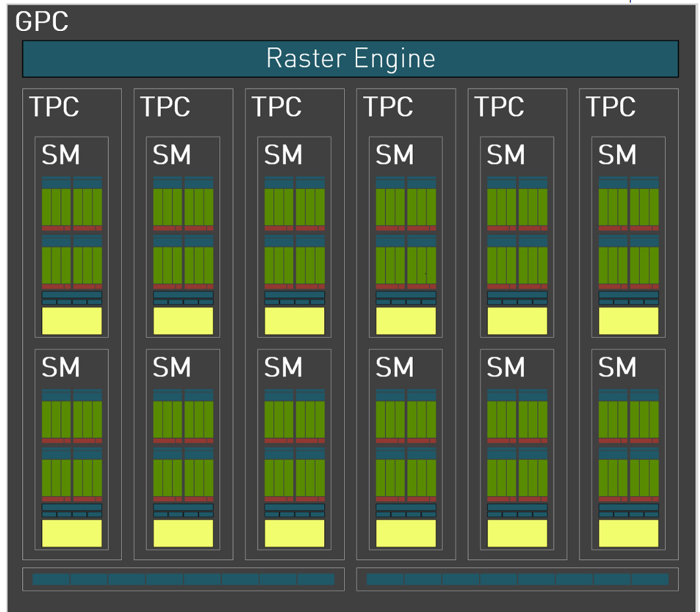This screenshot has height=612, width=700.
Task: Click the GPC title label
Action: [x=42, y=21]
